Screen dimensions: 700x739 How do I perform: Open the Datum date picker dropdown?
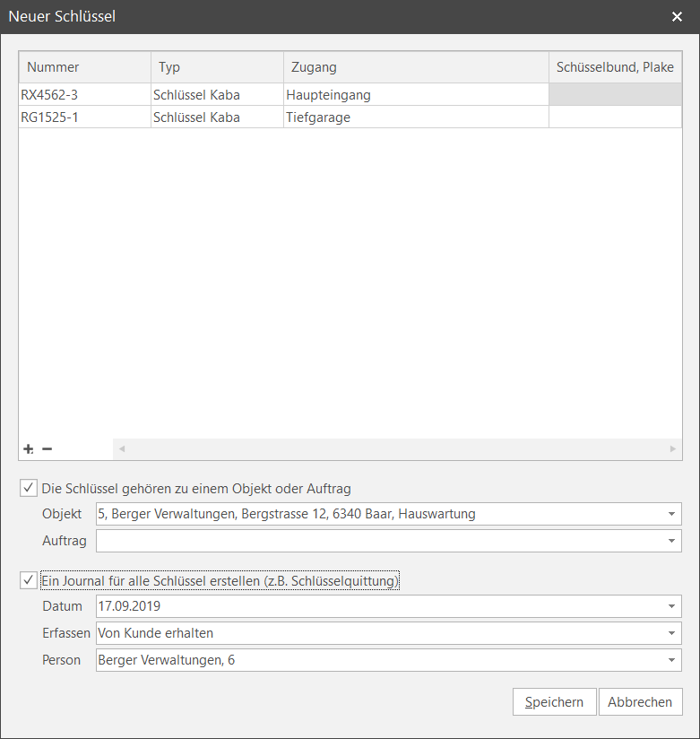tap(671, 606)
